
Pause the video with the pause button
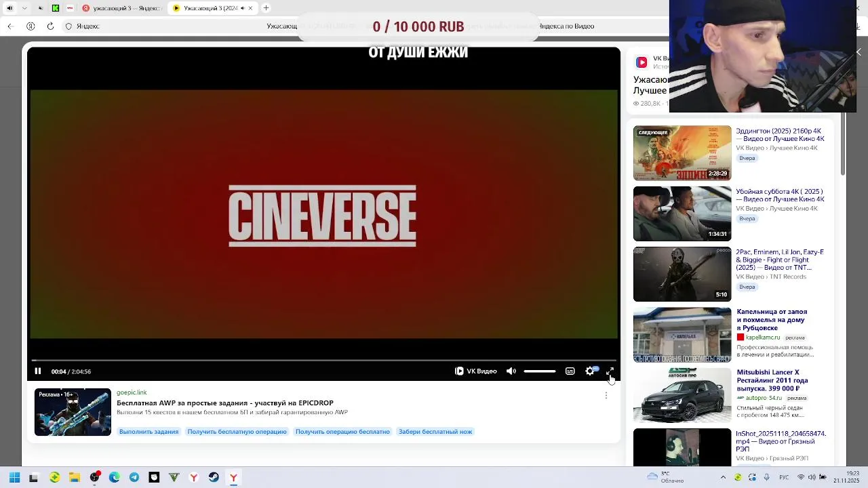[38, 371]
